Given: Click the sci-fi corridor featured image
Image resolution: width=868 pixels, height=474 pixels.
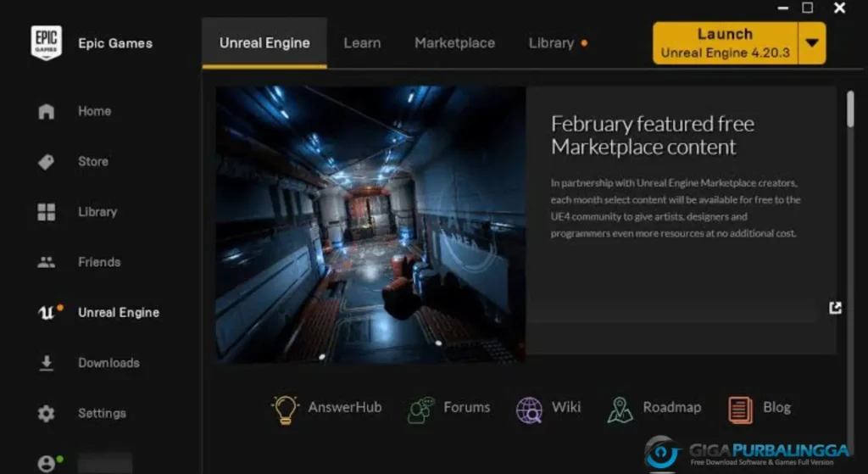Looking at the screenshot, I should point(370,224).
